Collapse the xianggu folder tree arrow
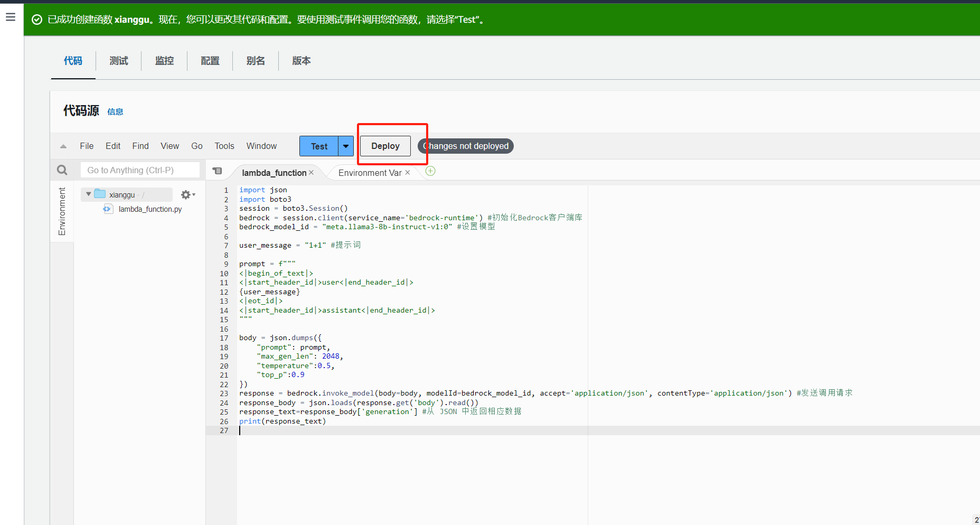 [x=88, y=194]
